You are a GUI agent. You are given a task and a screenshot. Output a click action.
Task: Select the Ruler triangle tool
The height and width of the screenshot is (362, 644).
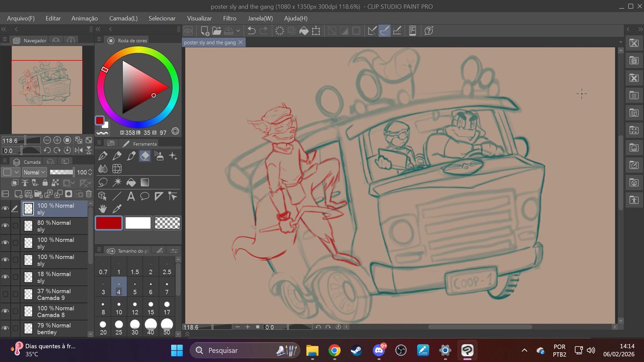click(x=159, y=196)
